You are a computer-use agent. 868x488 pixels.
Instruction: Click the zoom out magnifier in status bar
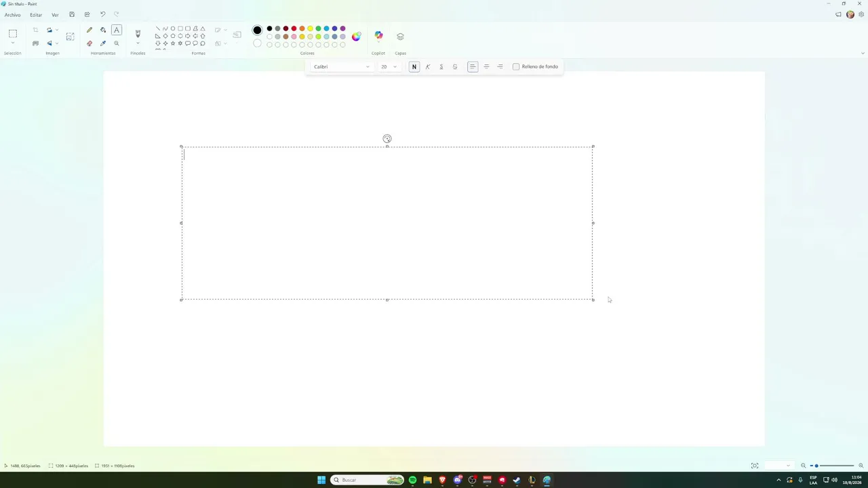click(804, 466)
